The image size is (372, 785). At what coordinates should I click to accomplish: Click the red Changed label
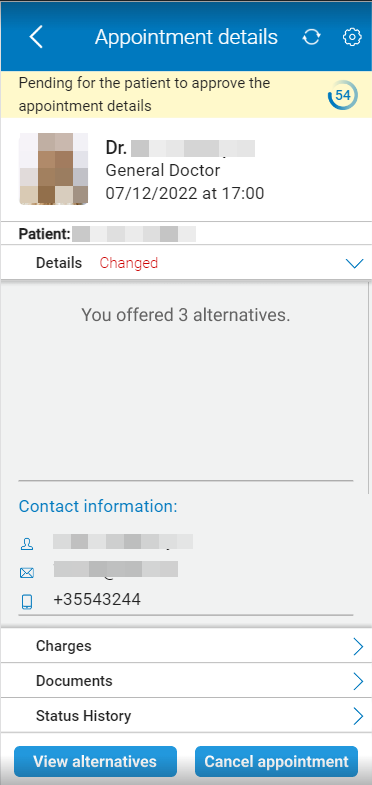pyautogui.click(x=129, y=263)
